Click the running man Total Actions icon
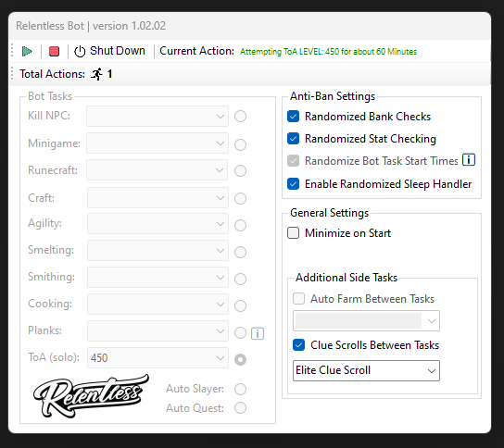This screenshot has height=448, width=504. (96, 74)
